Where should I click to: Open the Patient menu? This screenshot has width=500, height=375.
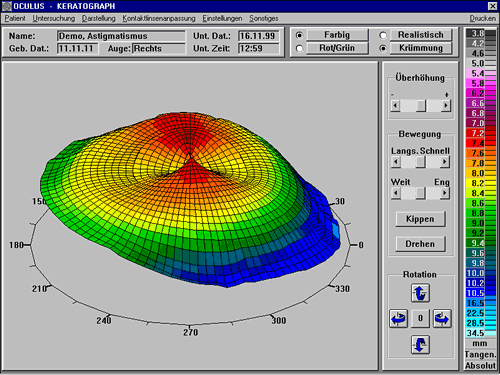[15, 18]
